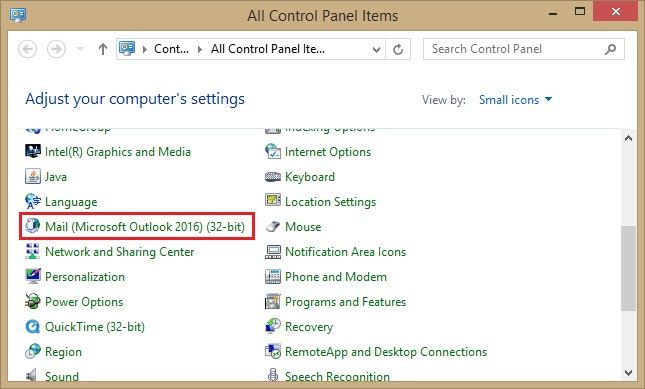Click the vertical scrollbar down arrow
Image resolution: width=645 pixels, height=389 pixels.
[x=628, y=373]
